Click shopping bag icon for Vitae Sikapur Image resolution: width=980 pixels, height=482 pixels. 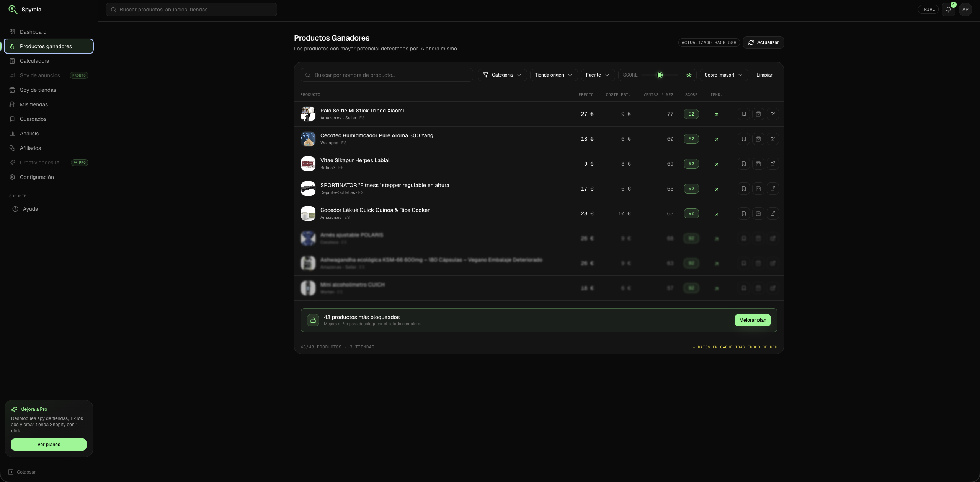click(758, 164)
